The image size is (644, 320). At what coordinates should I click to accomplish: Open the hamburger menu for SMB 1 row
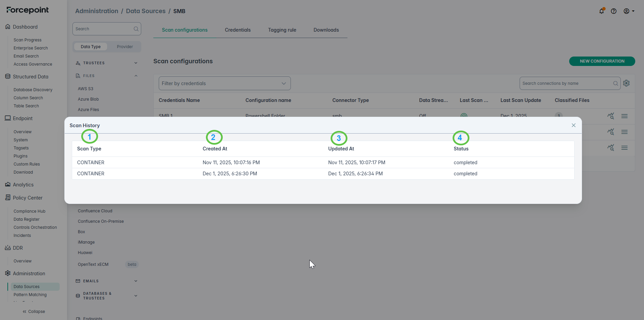(x=624, y=116)
